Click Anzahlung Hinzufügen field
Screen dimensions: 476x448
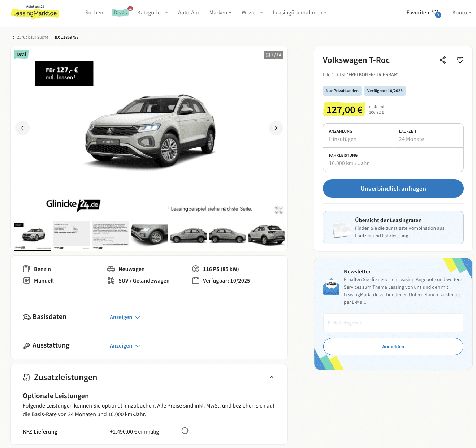358,135
